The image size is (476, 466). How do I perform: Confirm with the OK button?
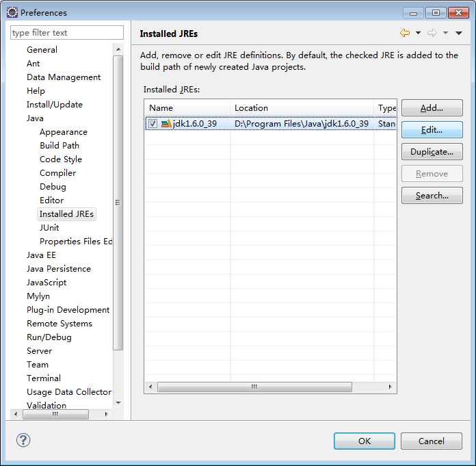tap(365, 441)
